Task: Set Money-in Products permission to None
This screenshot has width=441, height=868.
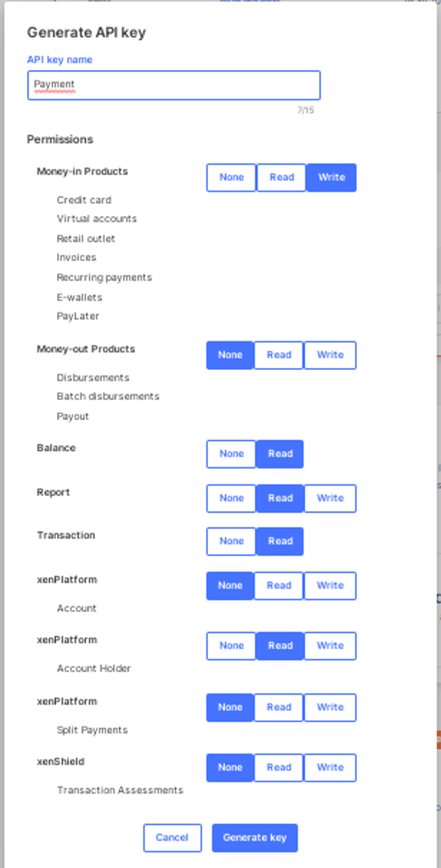Action: pyautogui.click(x=231, y=178)
